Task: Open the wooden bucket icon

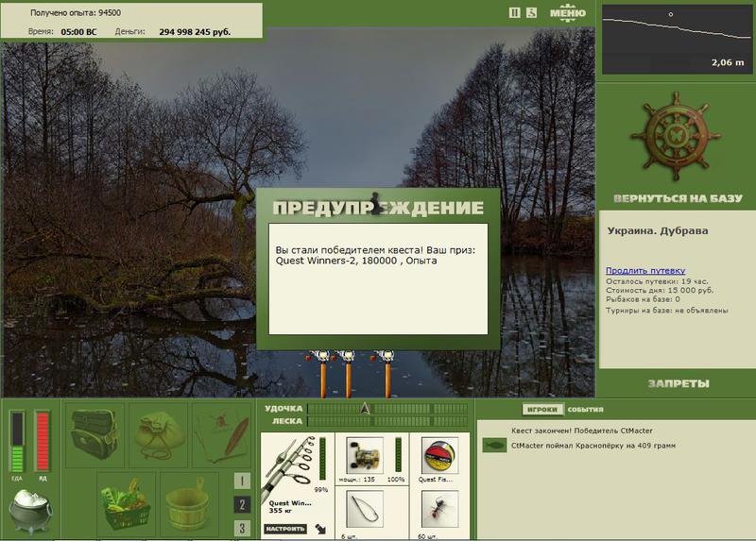Action: click(188, 504)
